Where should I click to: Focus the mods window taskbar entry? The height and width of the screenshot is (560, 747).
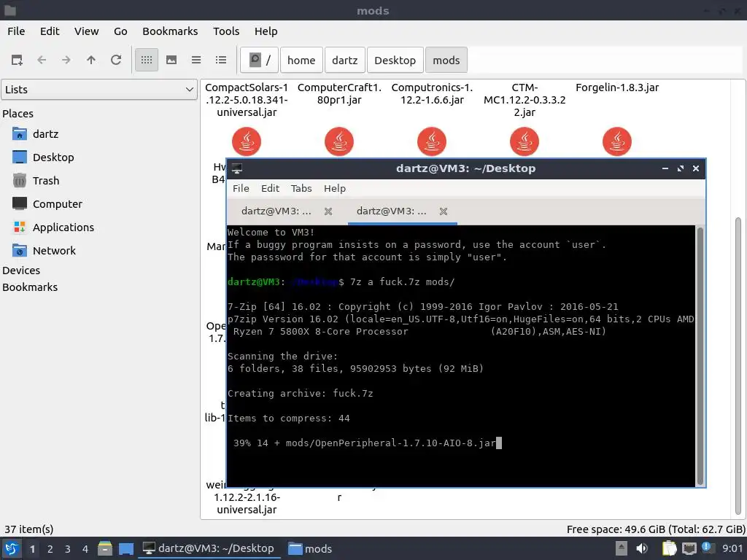(x=311, y=549)
